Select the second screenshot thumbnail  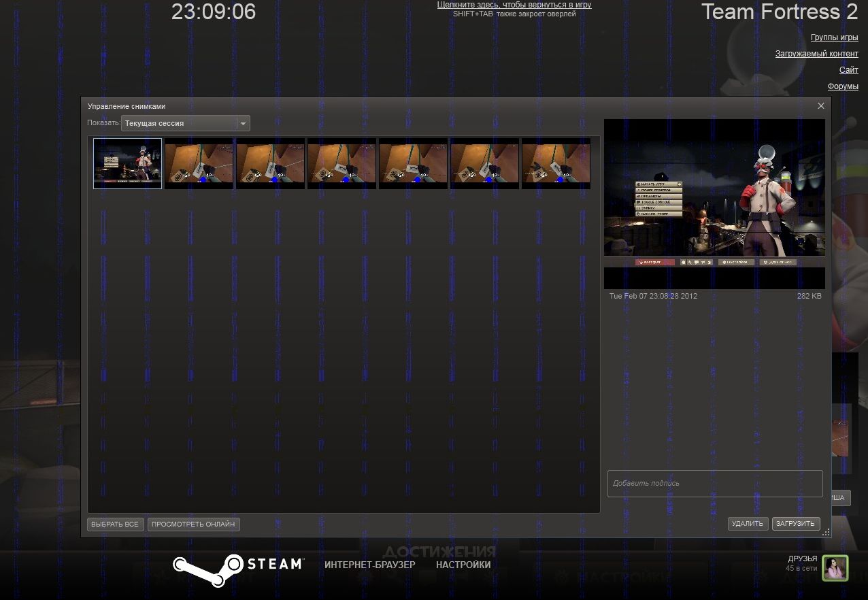coord(199,163)
